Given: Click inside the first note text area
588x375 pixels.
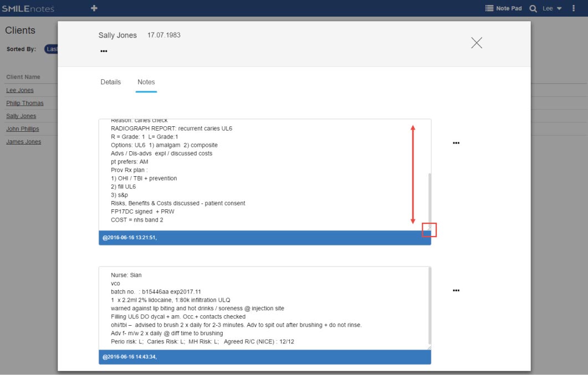Looking at the screenshot, I should pos(249,177).
